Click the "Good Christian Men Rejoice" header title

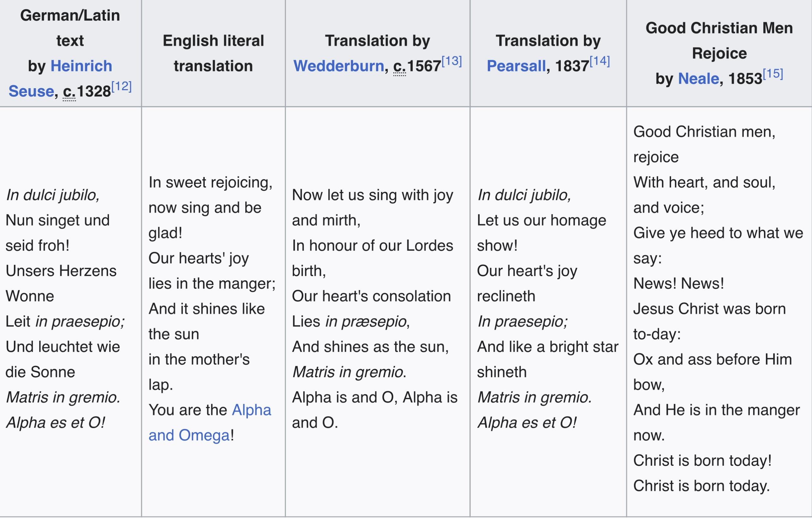click(x=719, y=40)
